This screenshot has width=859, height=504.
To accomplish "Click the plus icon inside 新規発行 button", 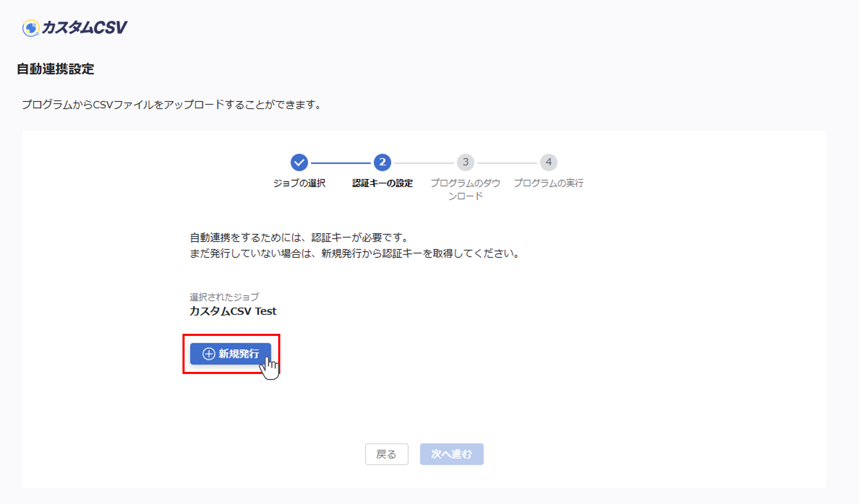I will 209,354.
